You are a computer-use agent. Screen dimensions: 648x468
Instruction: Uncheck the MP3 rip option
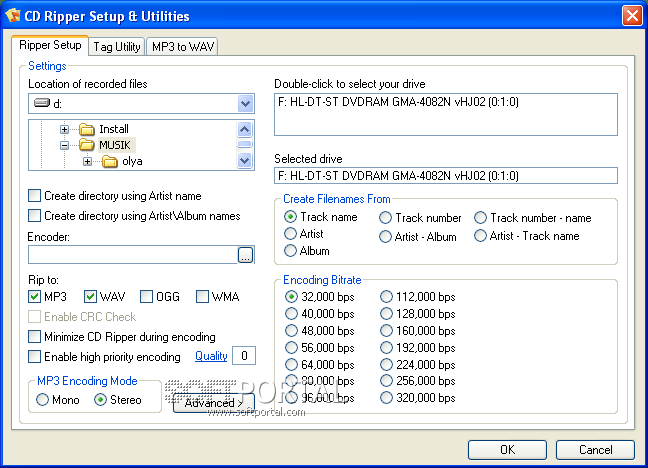34,296
